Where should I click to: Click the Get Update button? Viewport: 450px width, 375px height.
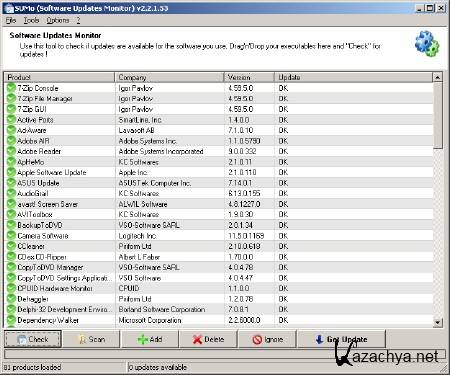point(341,339)
